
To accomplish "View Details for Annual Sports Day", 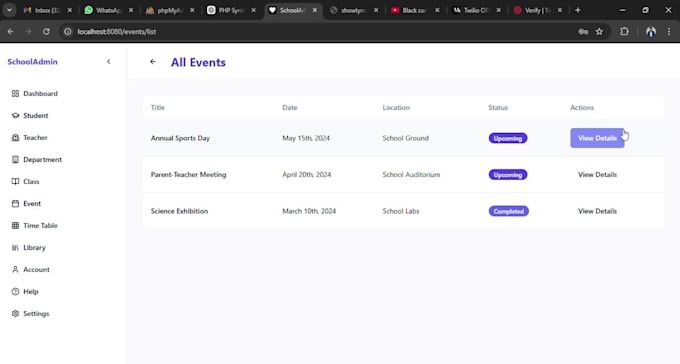I will coord(597,138).
